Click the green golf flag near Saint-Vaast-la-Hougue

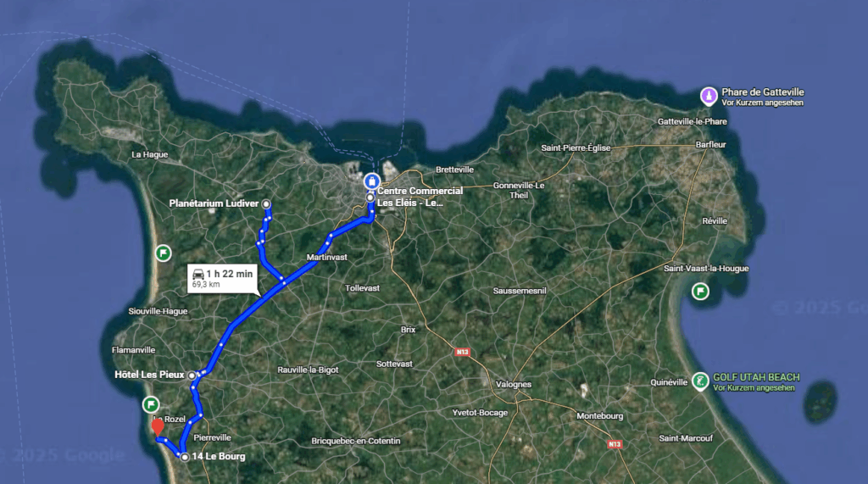(700, 291)
